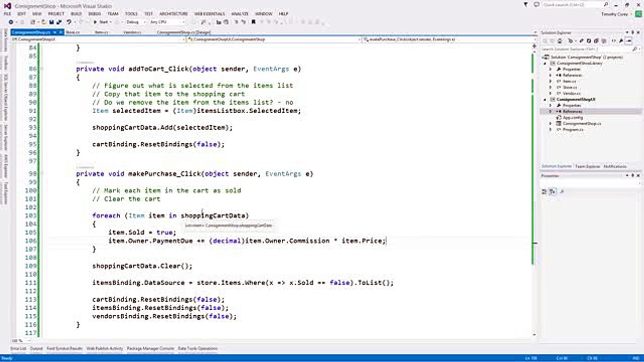
Task: Click Solution Explorer Preview Selected Items icon
Action: pos(629,41)
